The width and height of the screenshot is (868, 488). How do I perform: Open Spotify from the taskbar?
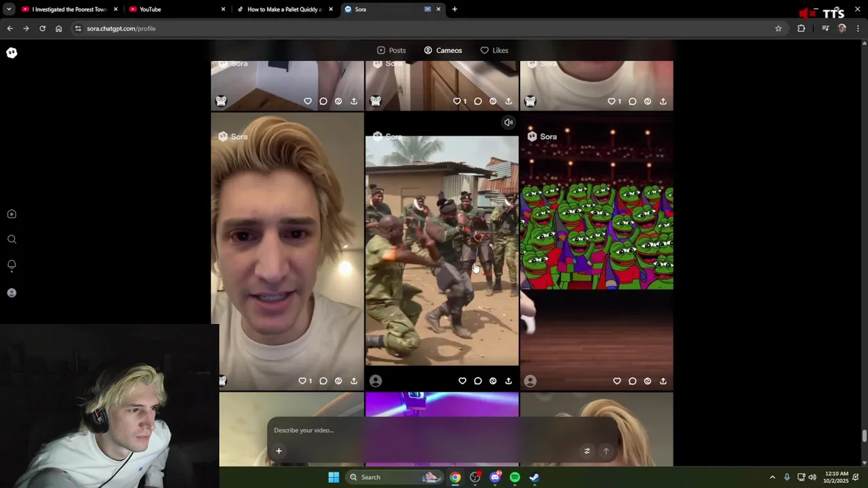[x=515, y=477]
